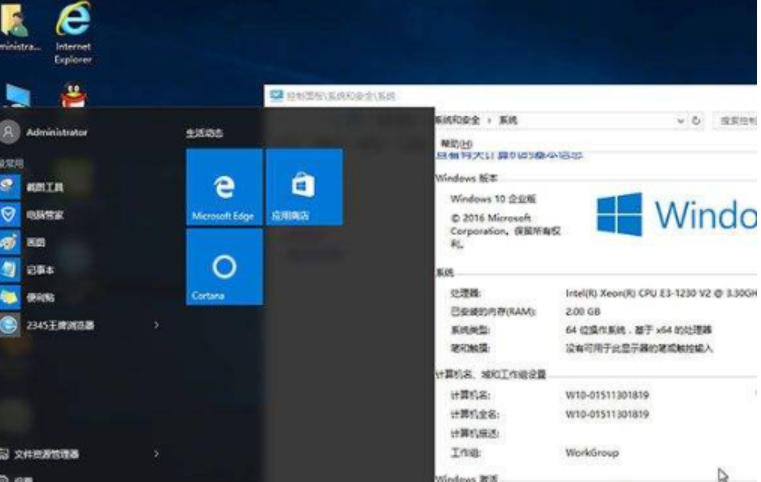Image resolution: width=761 pixels, height=482 pixels.
Task: Open 便利贴 Sticky Notes from Start menu
Action: (x=40, y=297)
